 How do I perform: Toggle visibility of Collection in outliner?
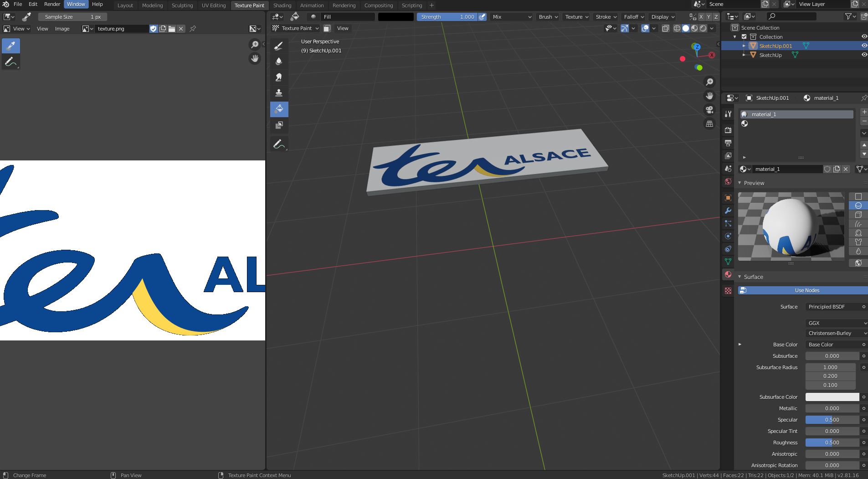click(x=864, y=36)
